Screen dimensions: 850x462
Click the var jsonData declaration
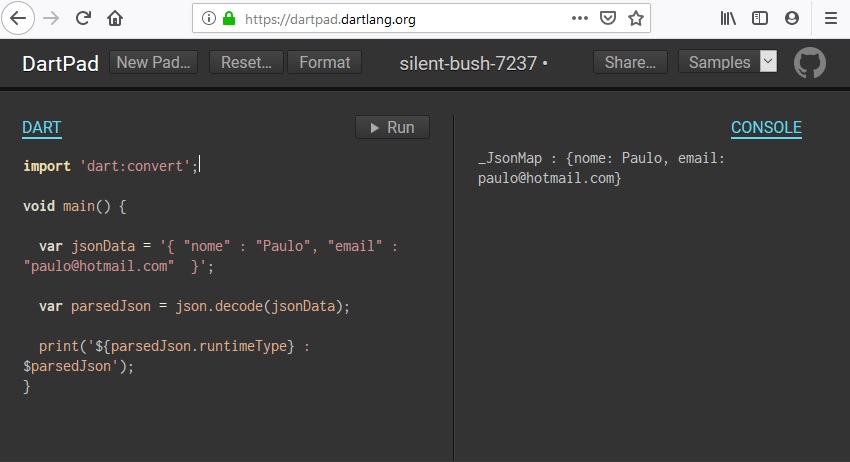[x=211, y=256]
